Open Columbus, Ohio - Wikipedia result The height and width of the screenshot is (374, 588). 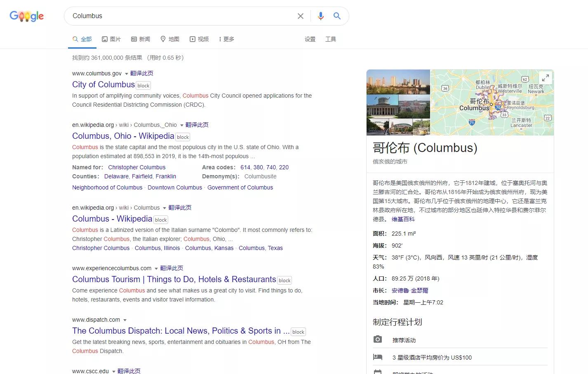(x=123, y=136)
